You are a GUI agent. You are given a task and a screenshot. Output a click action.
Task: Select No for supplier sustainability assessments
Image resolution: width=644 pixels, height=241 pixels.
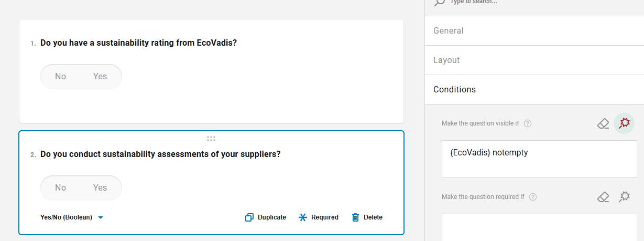click(x=61, y=188)
